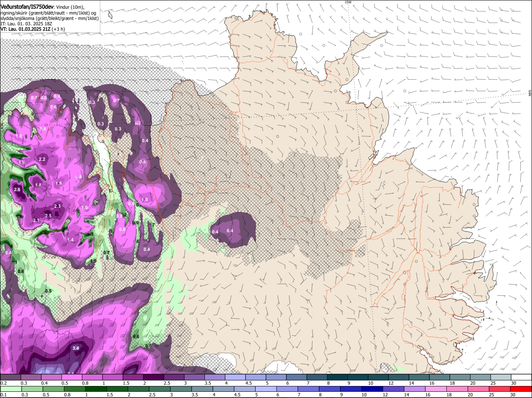Click the 2.3 precipitation value on map
532x398 pixels.
click(x=58, y=206)
